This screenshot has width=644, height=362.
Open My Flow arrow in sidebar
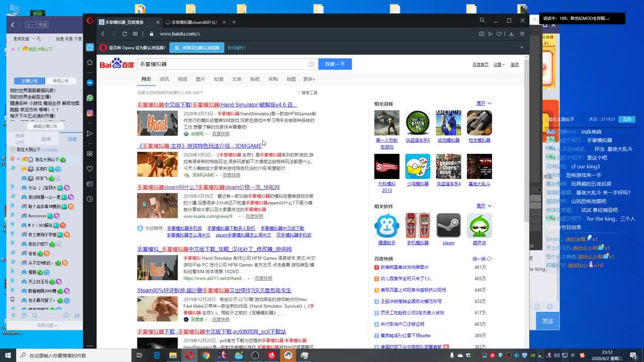click(90, 133)
